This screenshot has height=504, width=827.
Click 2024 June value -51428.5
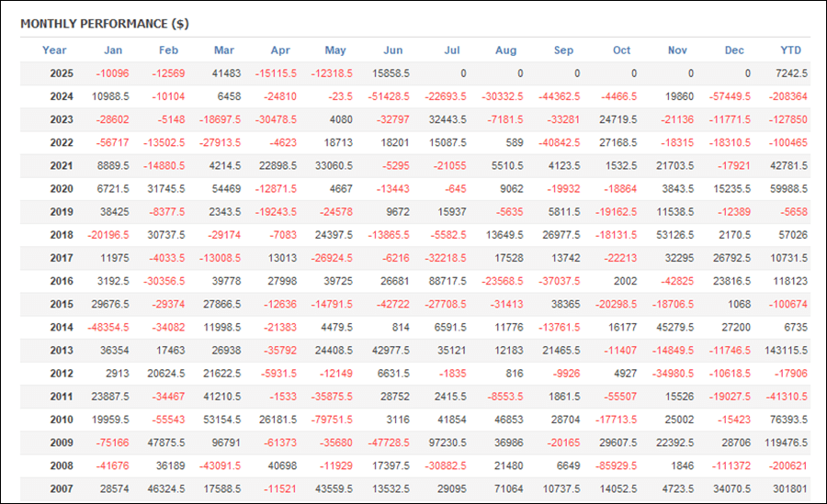(389, 96)
